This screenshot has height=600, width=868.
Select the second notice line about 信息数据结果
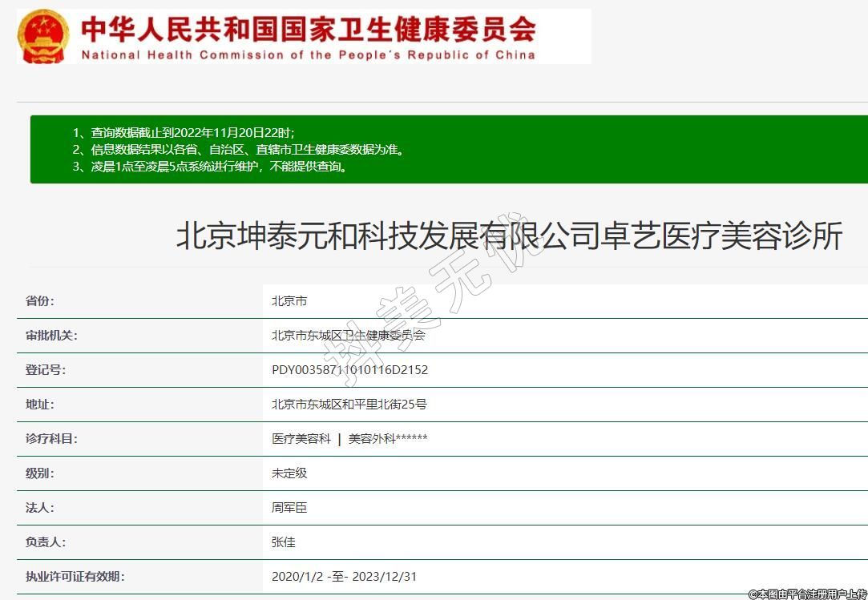pos(238,150)
